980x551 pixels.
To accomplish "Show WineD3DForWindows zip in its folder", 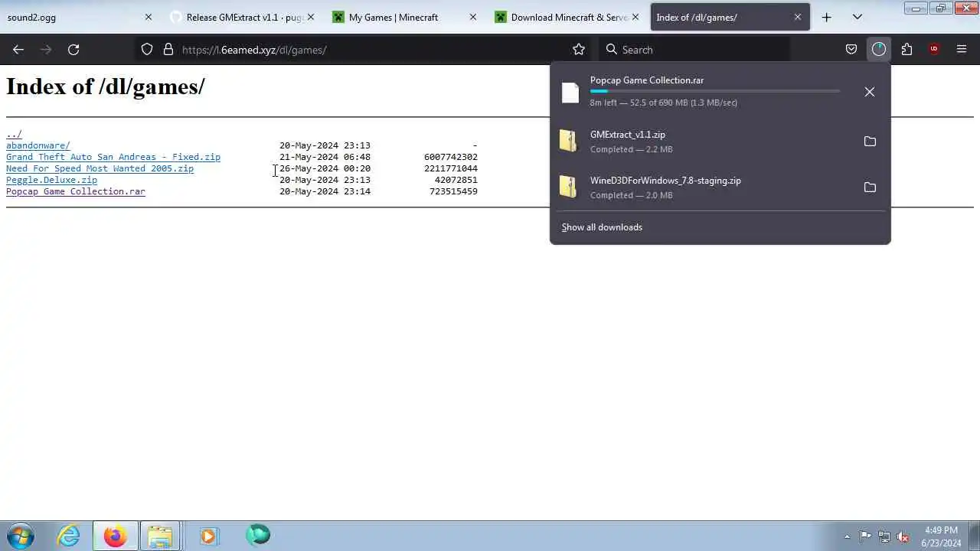I will point(870,187).
